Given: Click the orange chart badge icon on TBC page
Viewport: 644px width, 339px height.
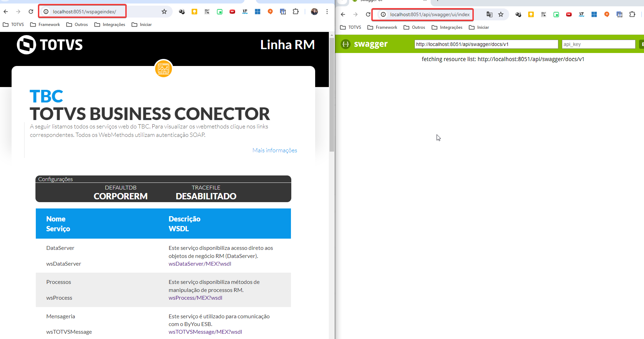Looking at the screenshot, I should coord(164,68).
